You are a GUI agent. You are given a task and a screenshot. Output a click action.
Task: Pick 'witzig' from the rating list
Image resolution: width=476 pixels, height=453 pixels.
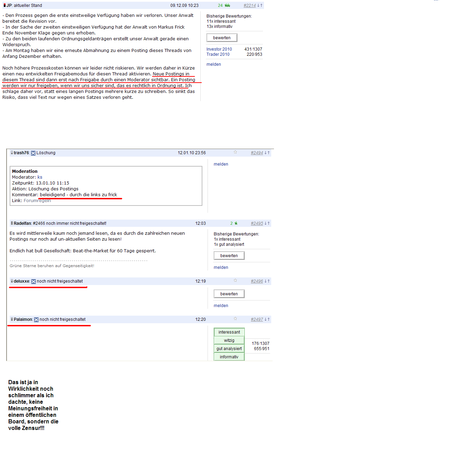click(x=229, y=340)
